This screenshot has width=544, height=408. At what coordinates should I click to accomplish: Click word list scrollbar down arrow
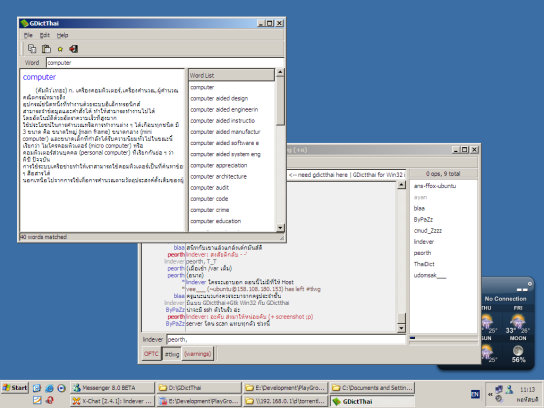coord(280,228)
